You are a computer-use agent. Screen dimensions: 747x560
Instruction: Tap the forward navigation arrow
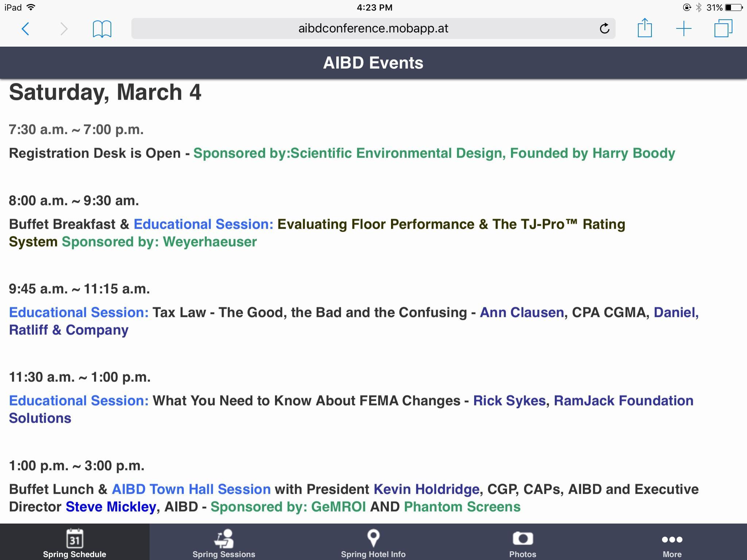[x=64, y=29]
